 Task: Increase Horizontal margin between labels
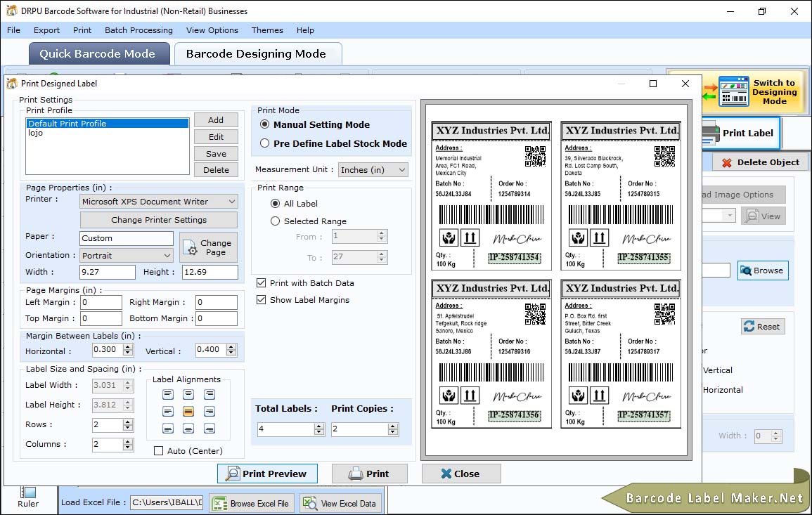click(x=128, y=346)
